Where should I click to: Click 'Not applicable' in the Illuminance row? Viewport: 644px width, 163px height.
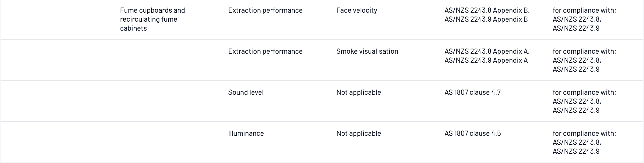358,133
